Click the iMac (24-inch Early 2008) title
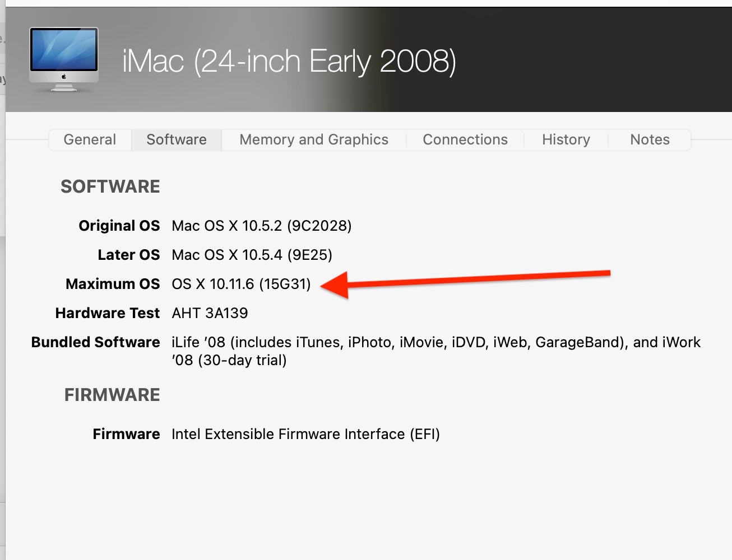The width and height of the screenshot is (732, 560). [x=289, y=61]
